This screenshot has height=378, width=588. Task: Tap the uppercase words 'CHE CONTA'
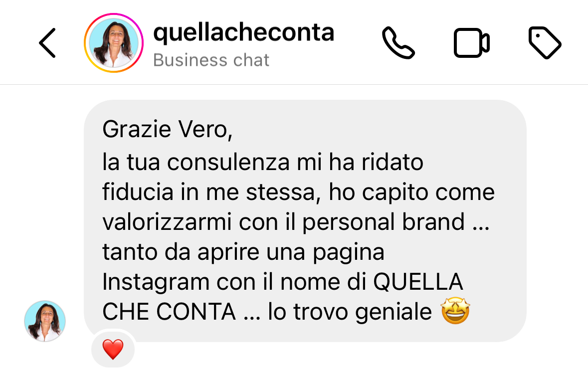point(169,312)
